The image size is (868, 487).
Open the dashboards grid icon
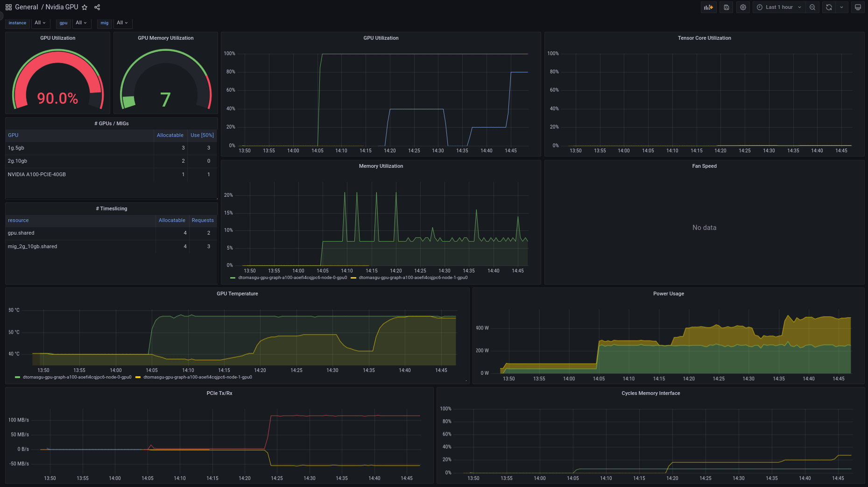[x=8, y=7]
